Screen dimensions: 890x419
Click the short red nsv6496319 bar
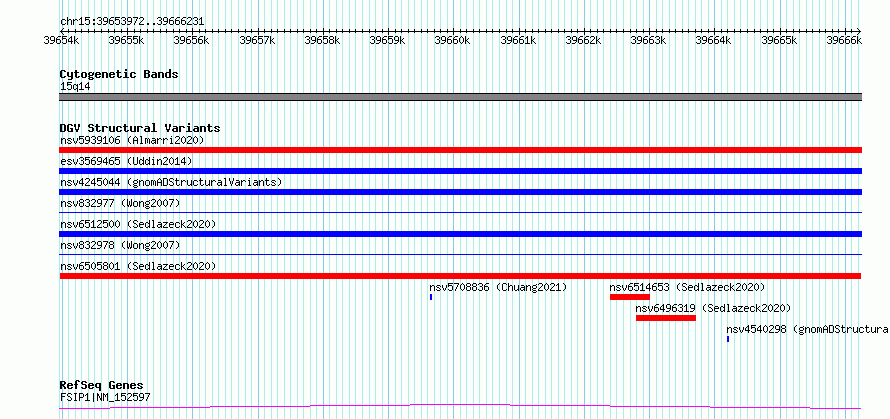pos(666,318)
